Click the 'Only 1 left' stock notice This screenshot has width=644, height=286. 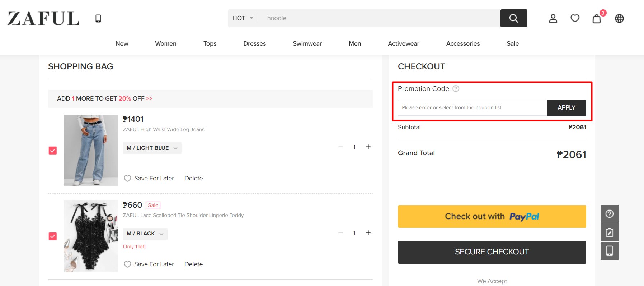(x=135, y=246)
